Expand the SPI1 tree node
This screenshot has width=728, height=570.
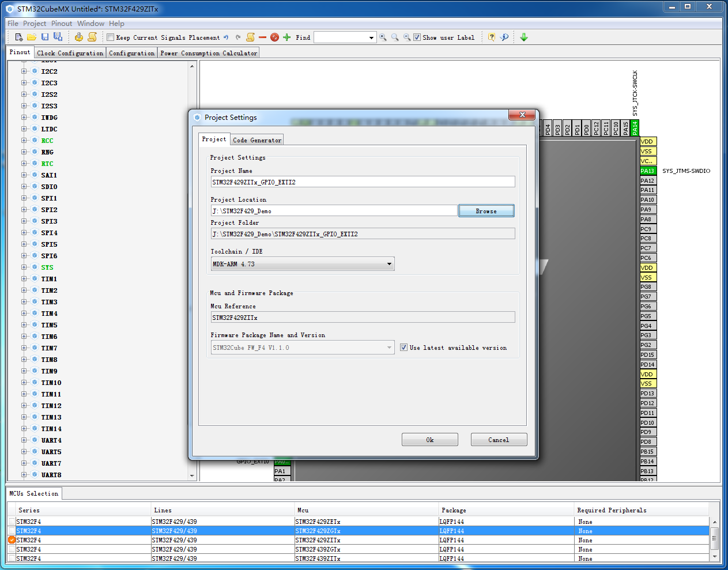click(24, 198)
